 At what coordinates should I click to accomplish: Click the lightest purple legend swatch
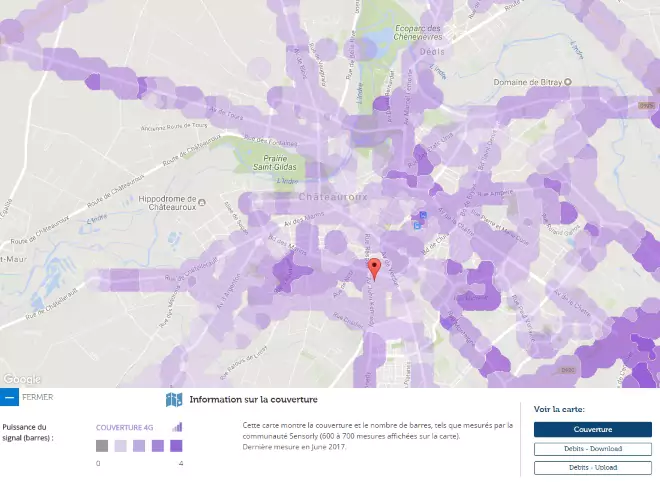pos(120,446)
